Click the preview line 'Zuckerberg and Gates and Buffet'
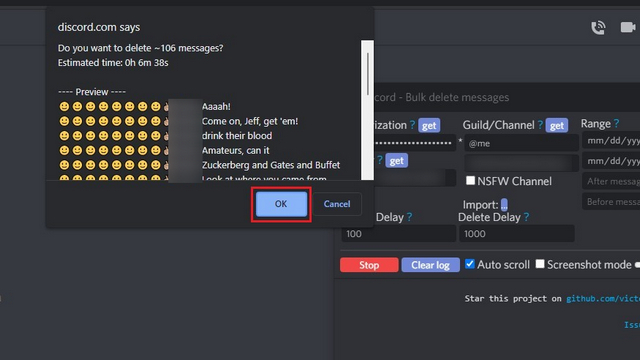Screen dimensions: 640x360 (x=271, y=165)
